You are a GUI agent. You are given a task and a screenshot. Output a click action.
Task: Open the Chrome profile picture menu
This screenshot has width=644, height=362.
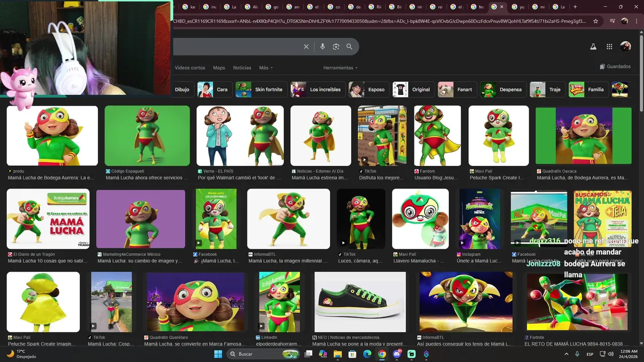point(624,21)
